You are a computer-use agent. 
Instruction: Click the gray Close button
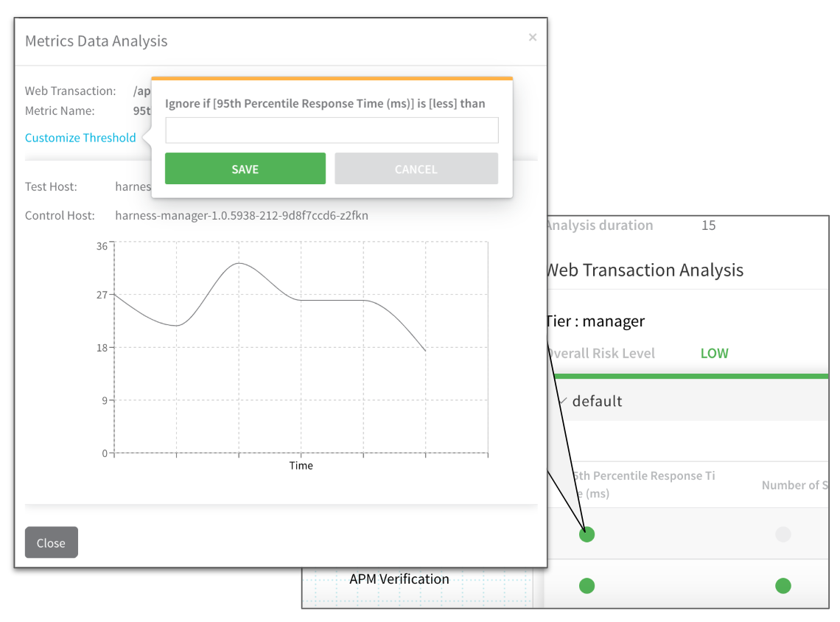(52, 542)
